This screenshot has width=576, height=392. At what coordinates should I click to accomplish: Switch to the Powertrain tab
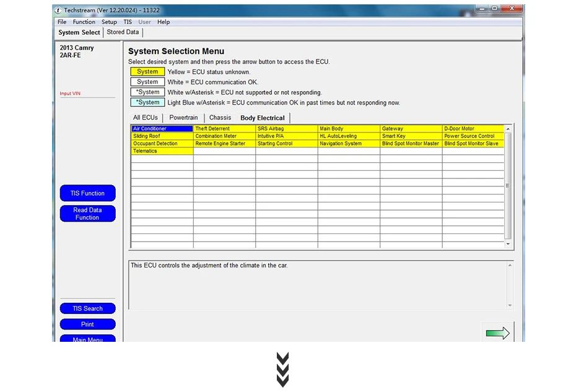click(x=183, y=118)
